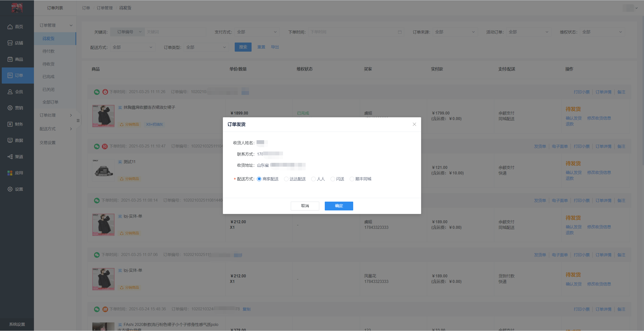Close the 订单发货 dialog with X
The image size is (644, 331).
tap(414, 124)
